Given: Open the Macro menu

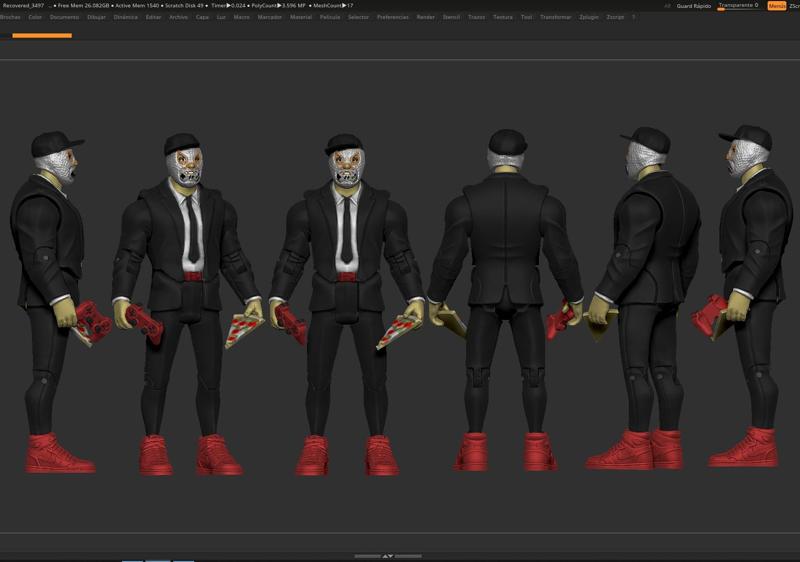Looking at the screenshot, I should coord(242,17).
